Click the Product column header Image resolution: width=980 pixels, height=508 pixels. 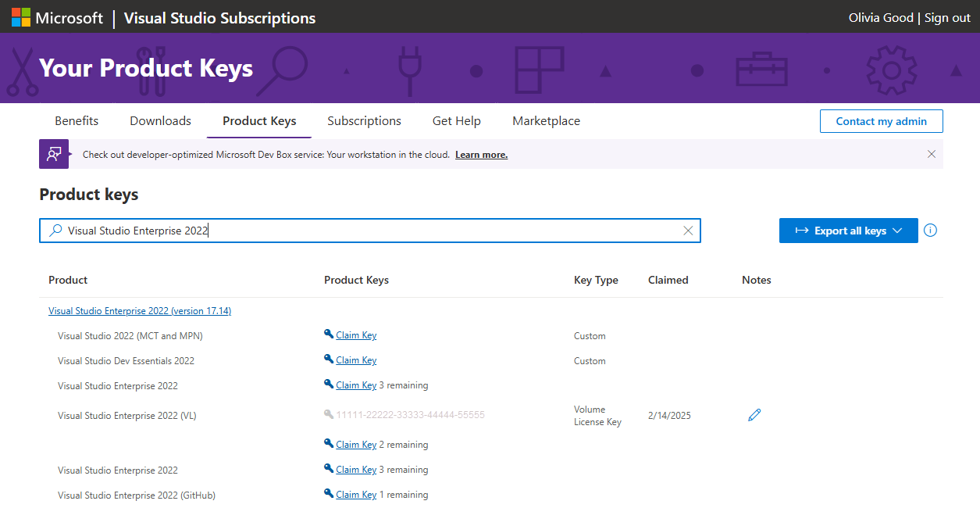click(x=68, y=280)
